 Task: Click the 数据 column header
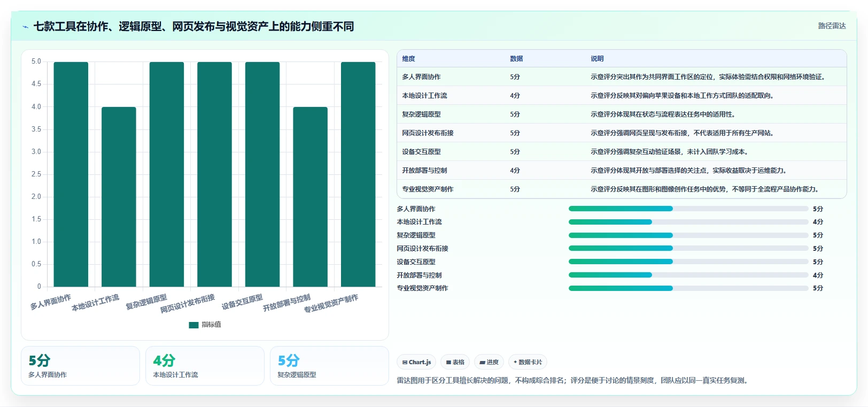(x=516, y=59)
